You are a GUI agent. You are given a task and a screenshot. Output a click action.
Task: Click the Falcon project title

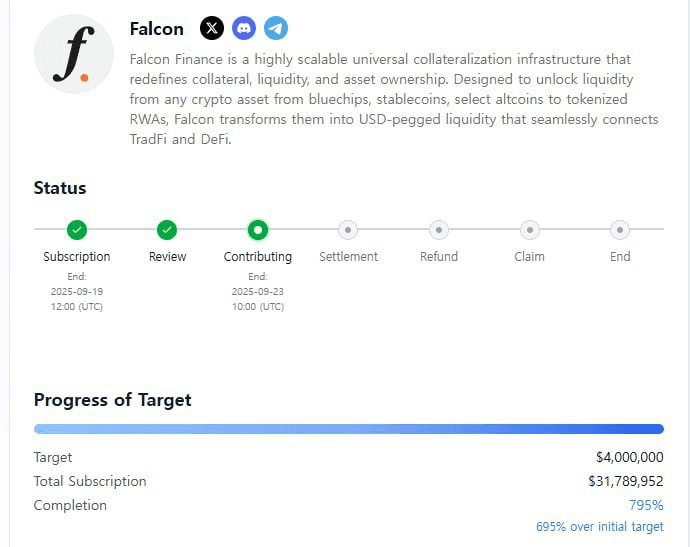pyautogui.click(x=157, y=29)
